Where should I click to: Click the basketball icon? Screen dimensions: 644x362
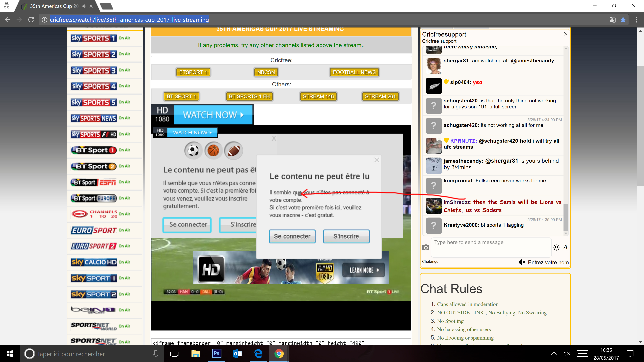click(213, 150)
